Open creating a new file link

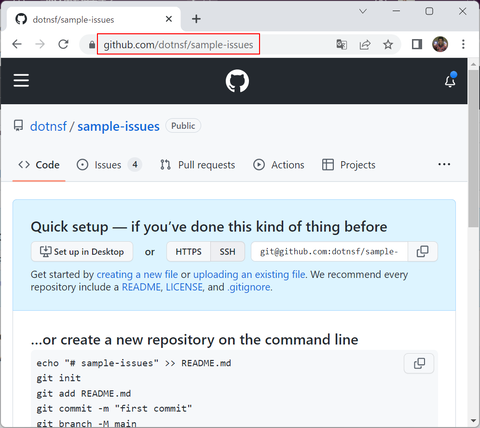tap(137, 274)
